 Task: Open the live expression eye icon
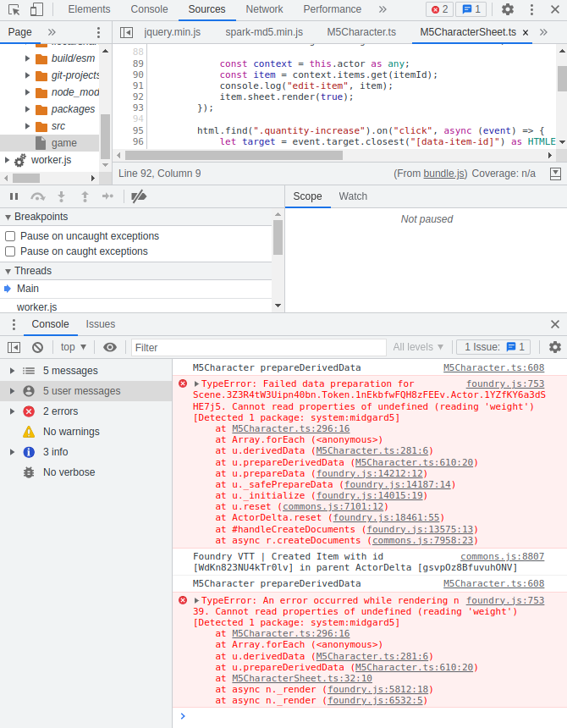click(110, 347)
